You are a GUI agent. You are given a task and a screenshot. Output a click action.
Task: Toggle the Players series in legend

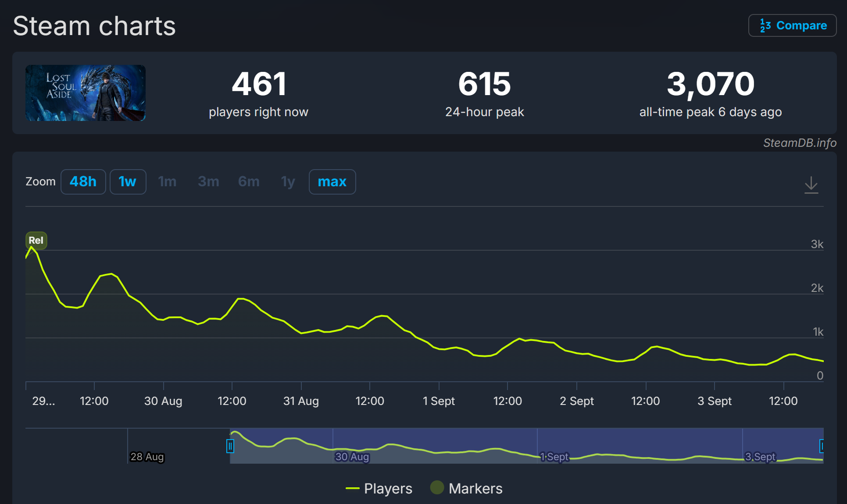tap(388, 488)
